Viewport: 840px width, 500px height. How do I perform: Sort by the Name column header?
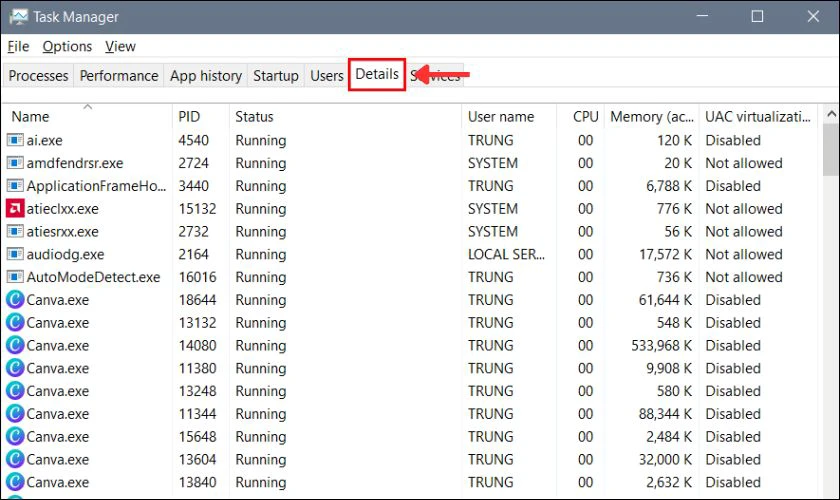coord(87,116)
